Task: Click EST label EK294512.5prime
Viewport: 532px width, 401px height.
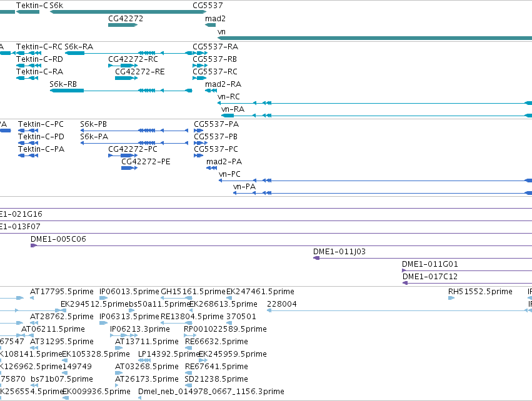Action: [x=94, y=304]
